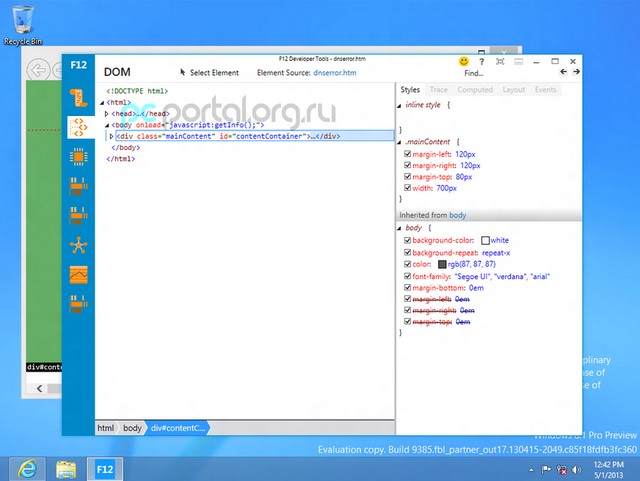
Task: Open the chip-shaped tool icon in sidebar
Action: point(78,157)
